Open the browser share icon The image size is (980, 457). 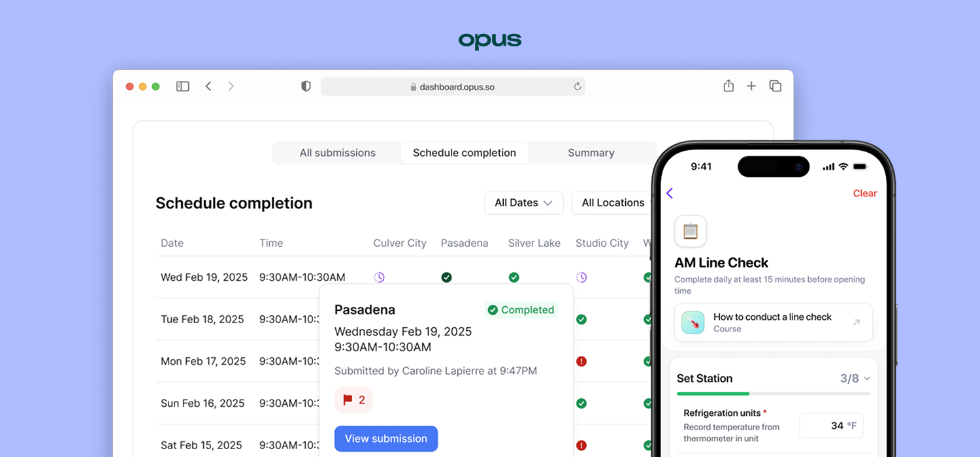728,86
